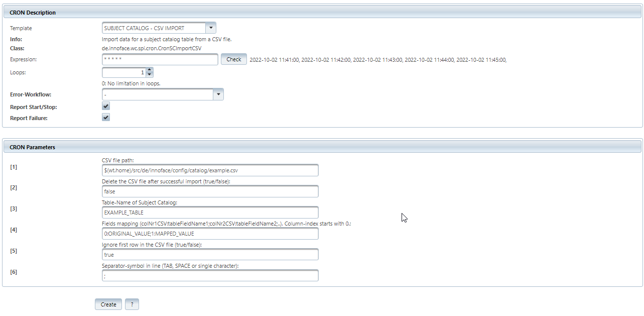The height and width of the screenshot is (316, 644).
Task: Select the Table-Name of Subject Catalog field
Action: (210, 213)
